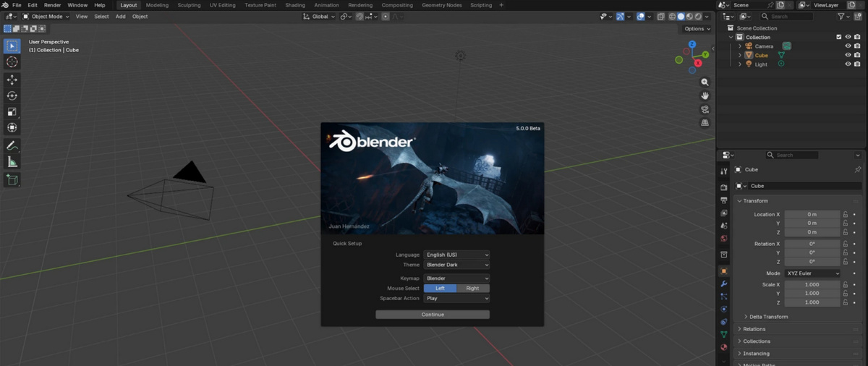
Task: Open the Output properties tab
Action: click(724, 200)
